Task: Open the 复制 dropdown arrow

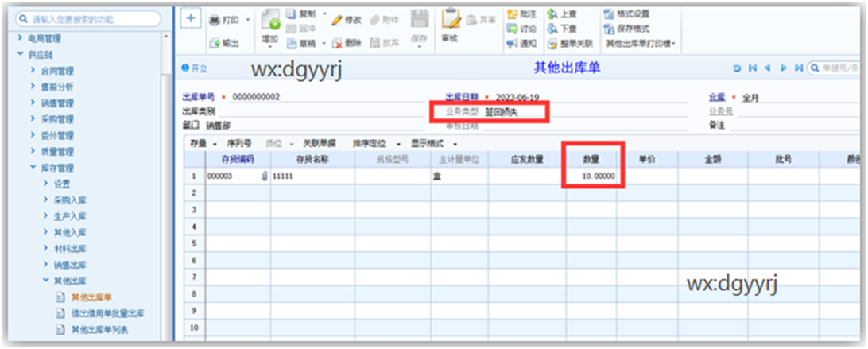Action: [x=324, y=14]
